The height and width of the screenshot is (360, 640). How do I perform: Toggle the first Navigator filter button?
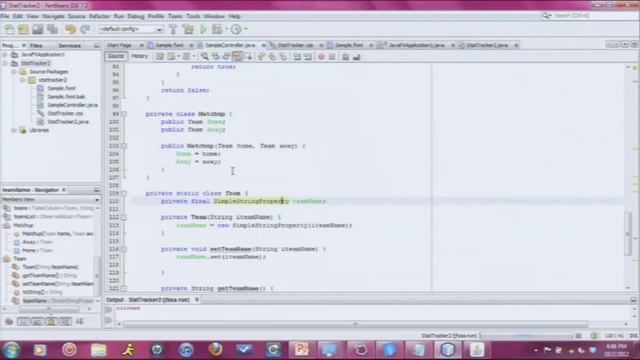23,322
